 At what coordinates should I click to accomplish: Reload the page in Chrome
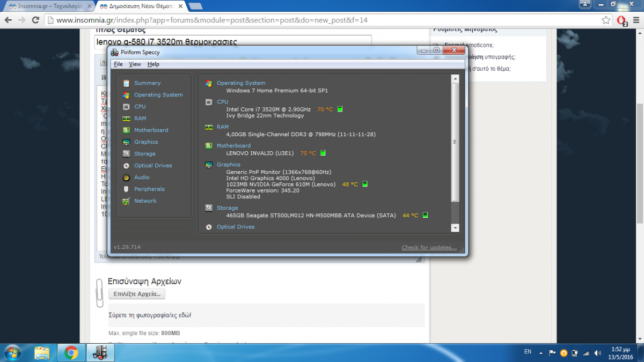(35, 20)
